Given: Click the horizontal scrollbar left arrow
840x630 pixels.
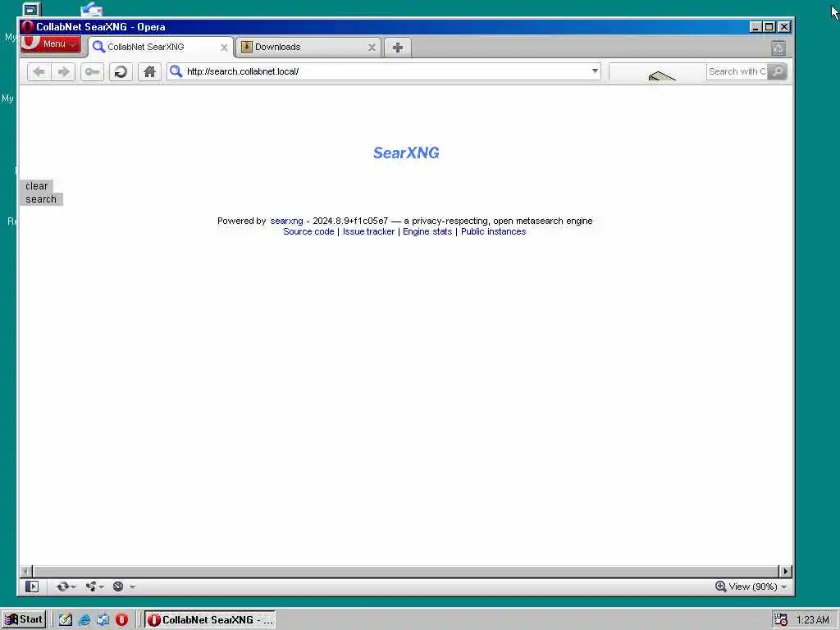Looking at the screenshot, I should pyautogui.click(x=26, y=571).
